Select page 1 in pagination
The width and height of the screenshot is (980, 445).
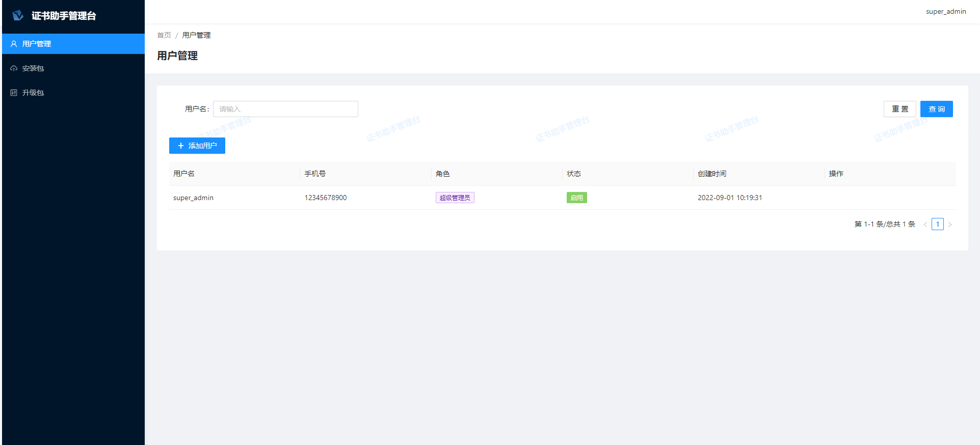coord(938,224)
